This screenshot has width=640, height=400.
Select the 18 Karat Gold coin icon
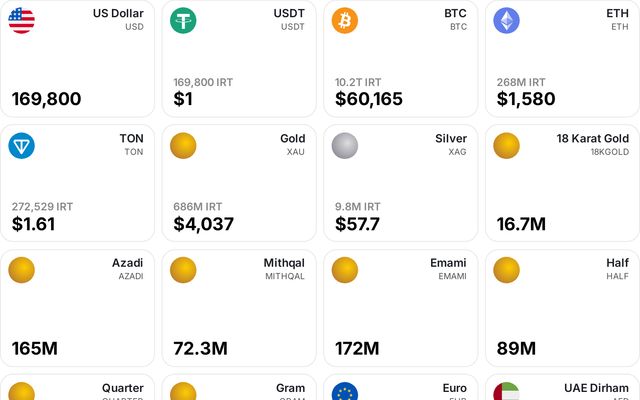(x=507, y=146)
